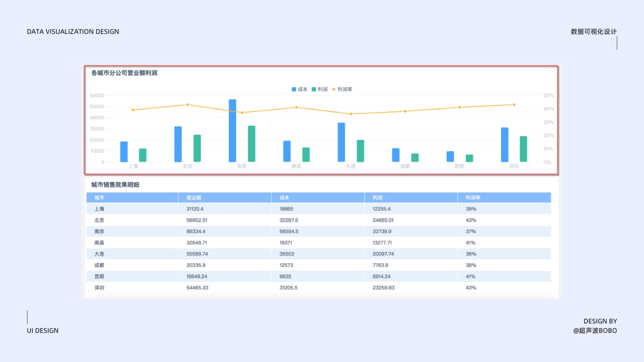The image size is (644, 362).
Task: Click the 利润率 line point above 深圳
Action: [514, 105]
